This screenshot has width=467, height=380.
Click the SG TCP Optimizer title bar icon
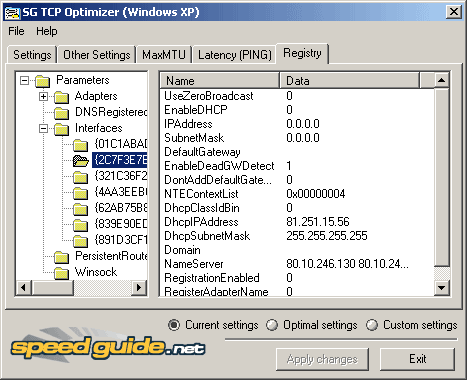13,13
